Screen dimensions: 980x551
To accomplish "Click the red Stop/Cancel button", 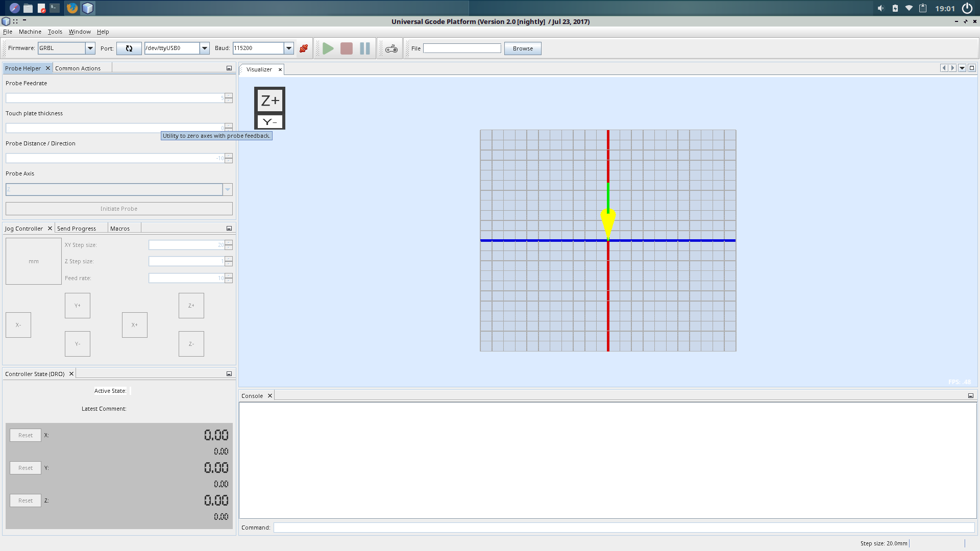I will [347, 48].
